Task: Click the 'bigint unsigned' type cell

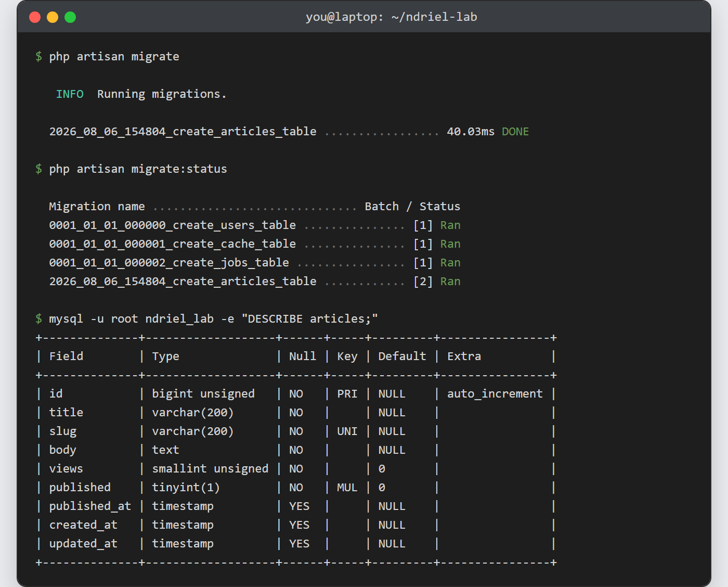Action: 203,394
